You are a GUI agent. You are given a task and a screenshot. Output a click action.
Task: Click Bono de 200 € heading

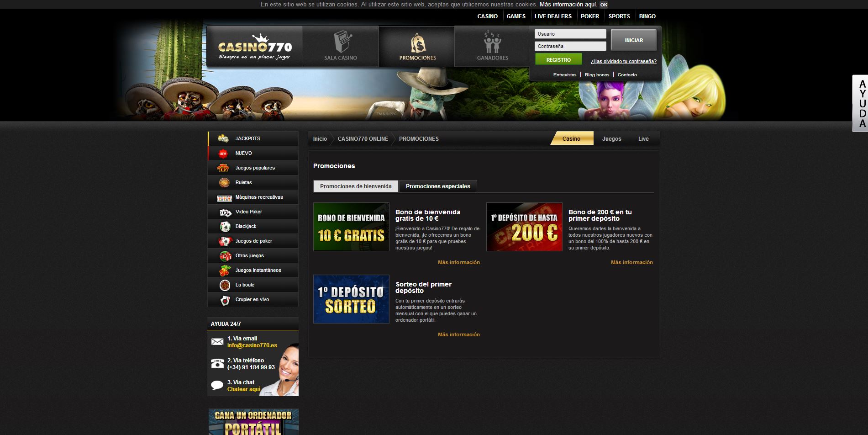[600, 215]
